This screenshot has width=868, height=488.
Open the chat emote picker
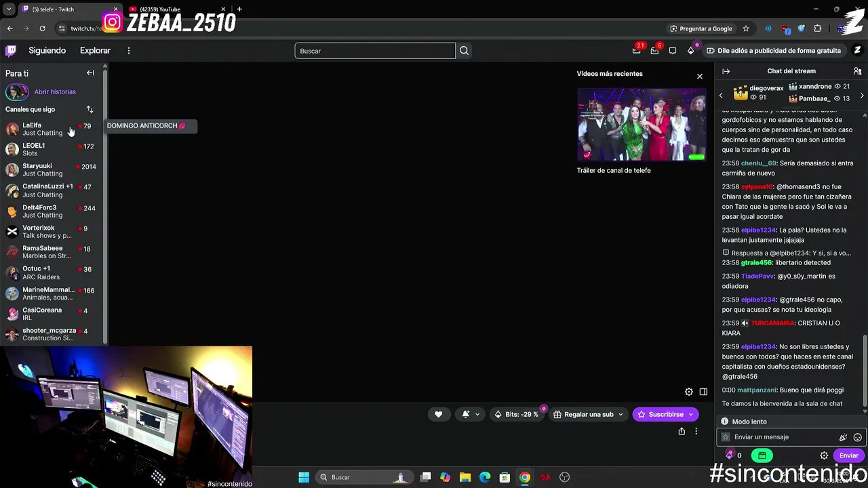point(858,437)
